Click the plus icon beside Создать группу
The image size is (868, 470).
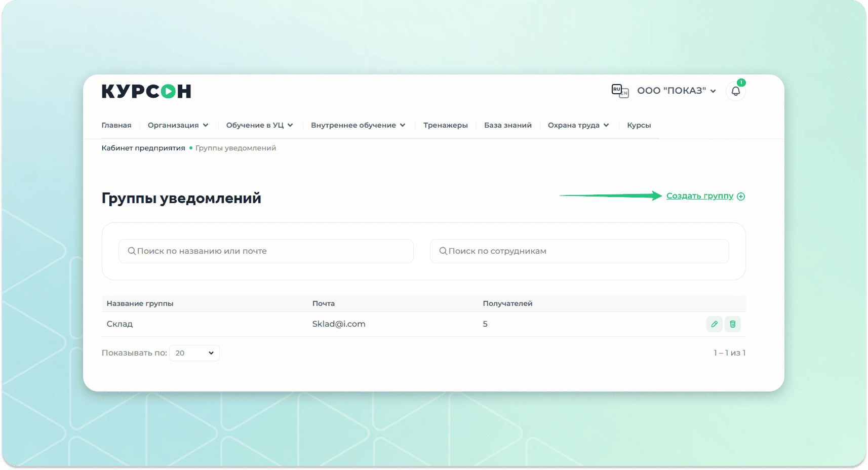[741, 197]
